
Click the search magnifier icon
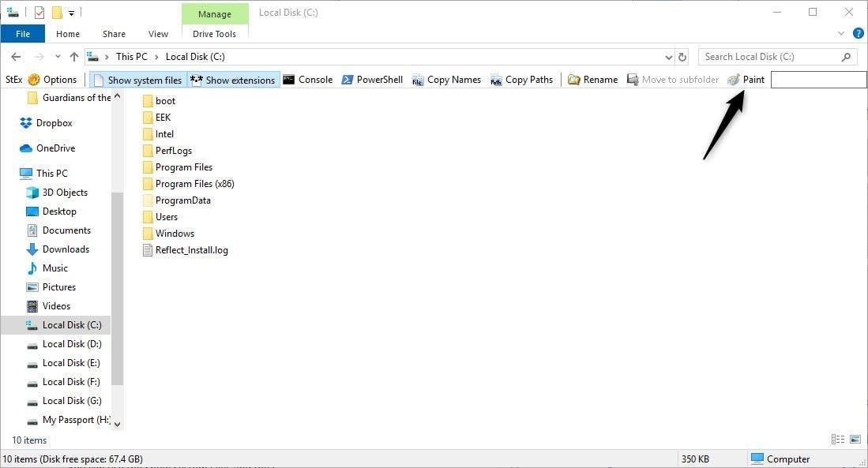click(x=846, y=56)
